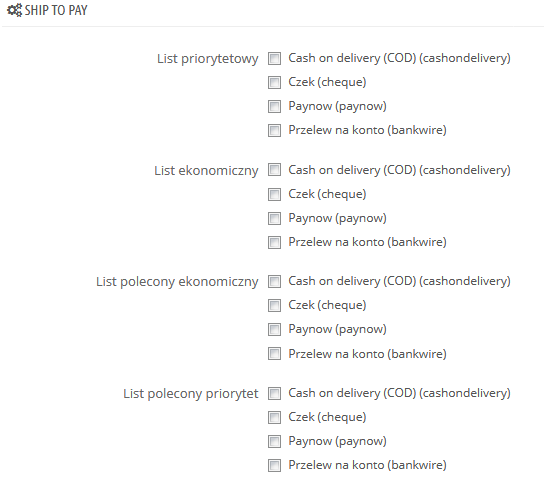The image size is (544, 481).
Task: Check Czek (cheque) under List ekonomiczny
Action: point(274,195)
